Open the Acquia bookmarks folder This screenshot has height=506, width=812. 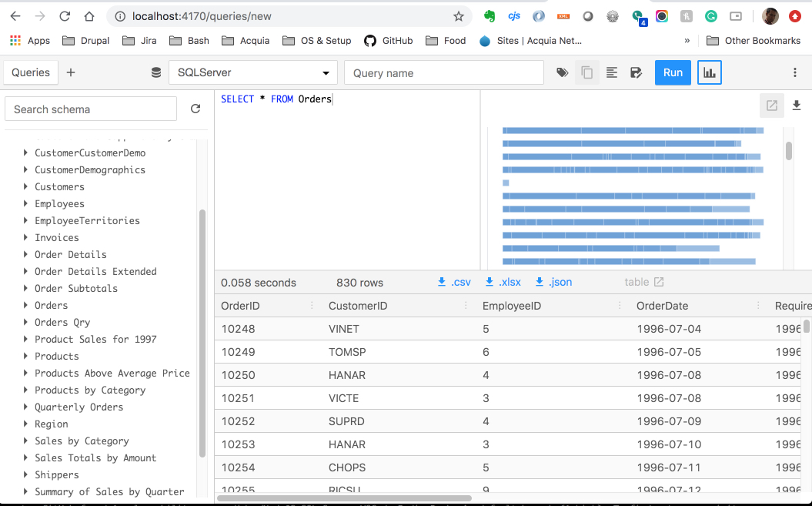(x=246, y=41)
